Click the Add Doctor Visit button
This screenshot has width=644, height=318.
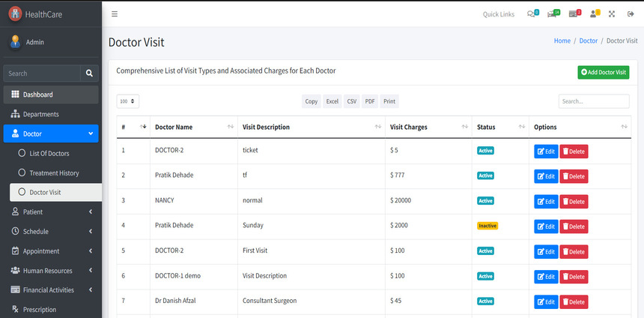(604, 72)
